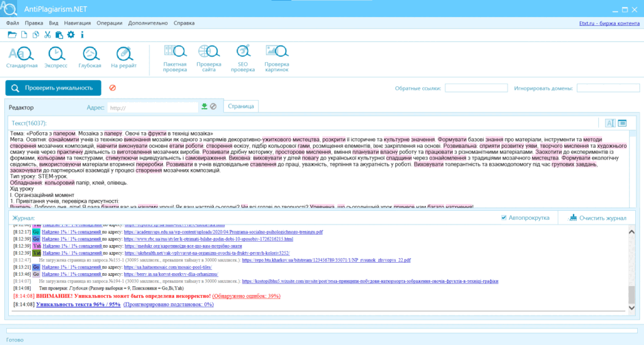Toggle the Автопрокрутка checkbox
This screenshot has width=644, height=345.
(504, 218)
